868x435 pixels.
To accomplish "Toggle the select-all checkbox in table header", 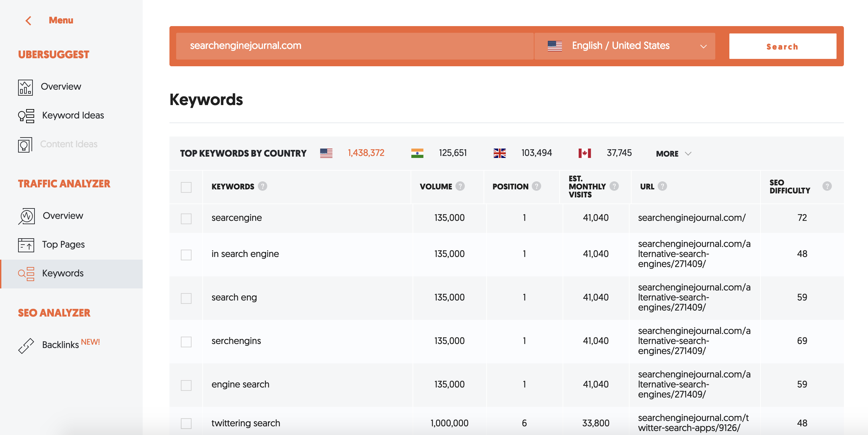I will (x=186, y=187).
